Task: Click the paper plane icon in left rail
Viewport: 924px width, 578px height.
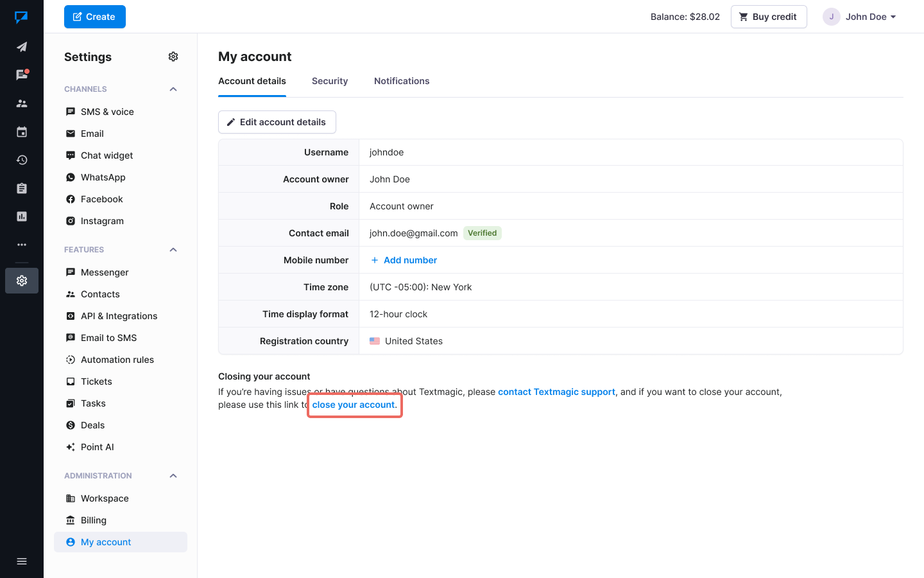Action: click(x=22, y=47)
